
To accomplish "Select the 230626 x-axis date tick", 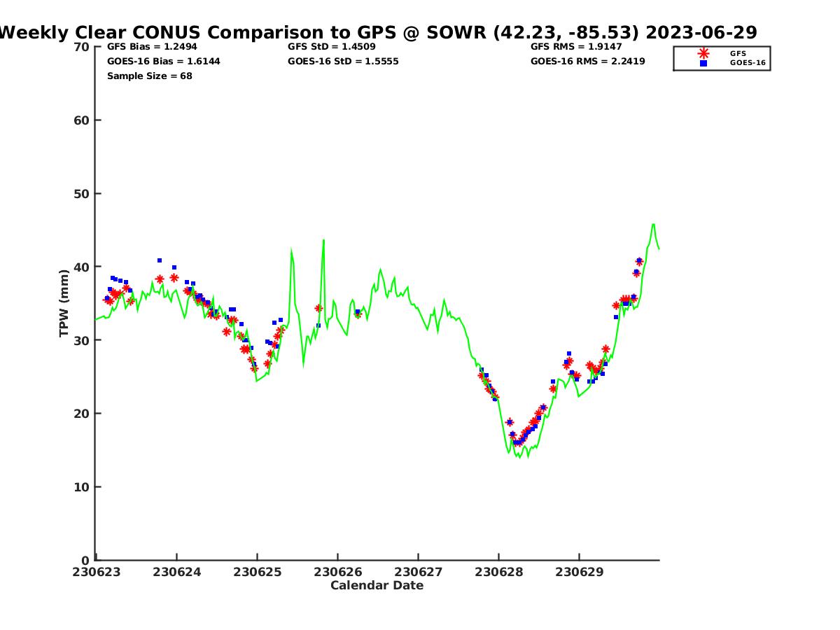I will point(337,572).
